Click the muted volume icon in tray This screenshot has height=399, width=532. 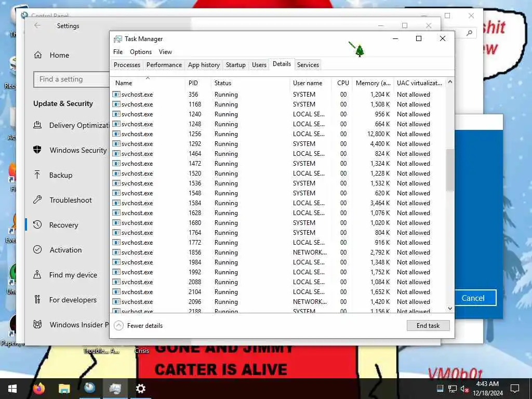click(x=464, y=389)
